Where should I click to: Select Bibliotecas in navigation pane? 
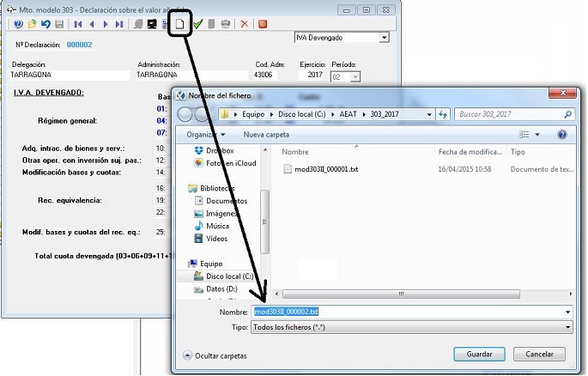[x=211, y=188]
